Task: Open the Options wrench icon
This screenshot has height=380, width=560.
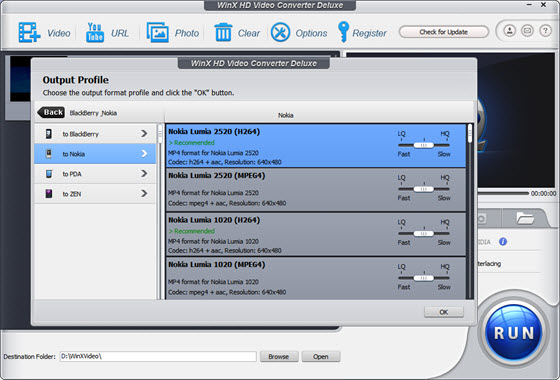Action: (x=280, y=32)
